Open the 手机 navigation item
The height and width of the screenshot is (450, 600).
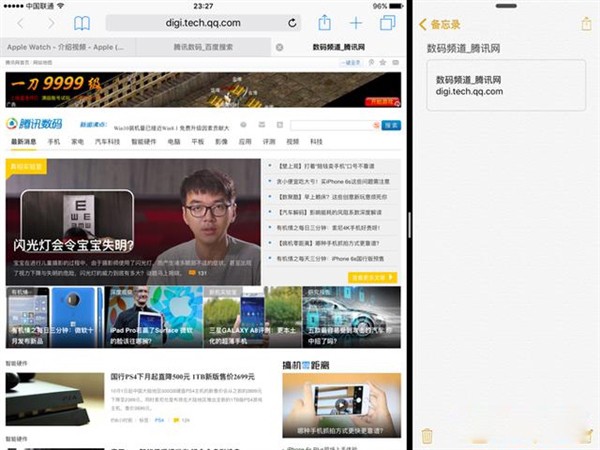pos(54,142)
